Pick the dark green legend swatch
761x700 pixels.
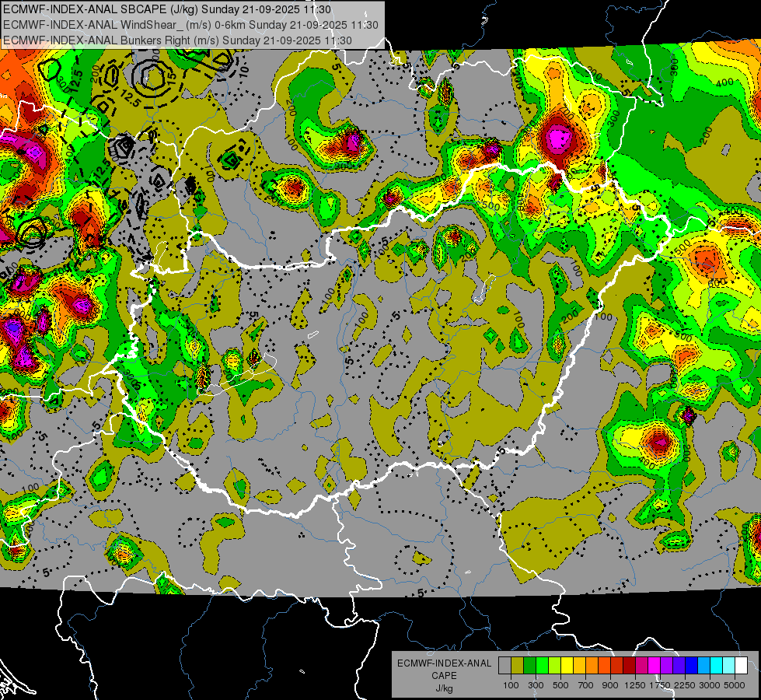[529, 666]
